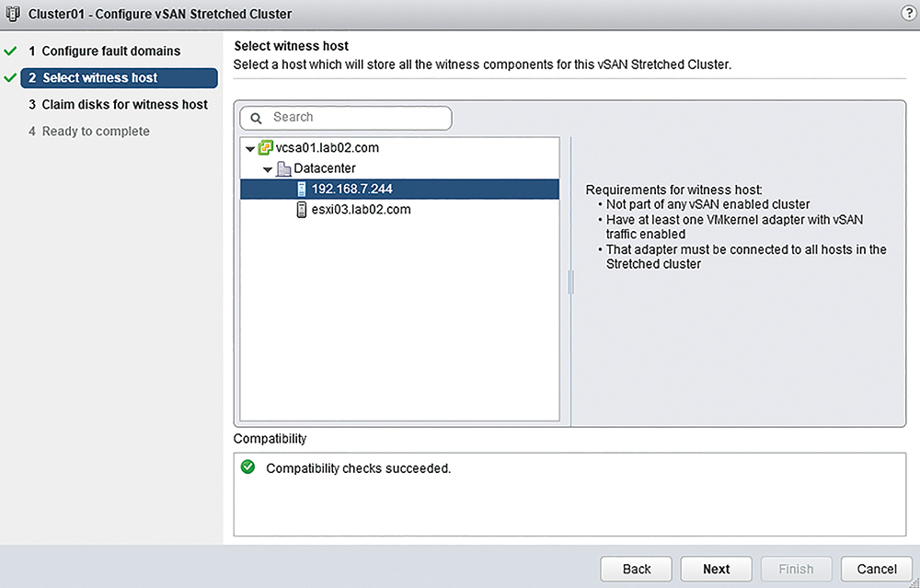Open step 3 Claim disks for witness host
Viewport: 920px width, 588px height.
(118, 105)
